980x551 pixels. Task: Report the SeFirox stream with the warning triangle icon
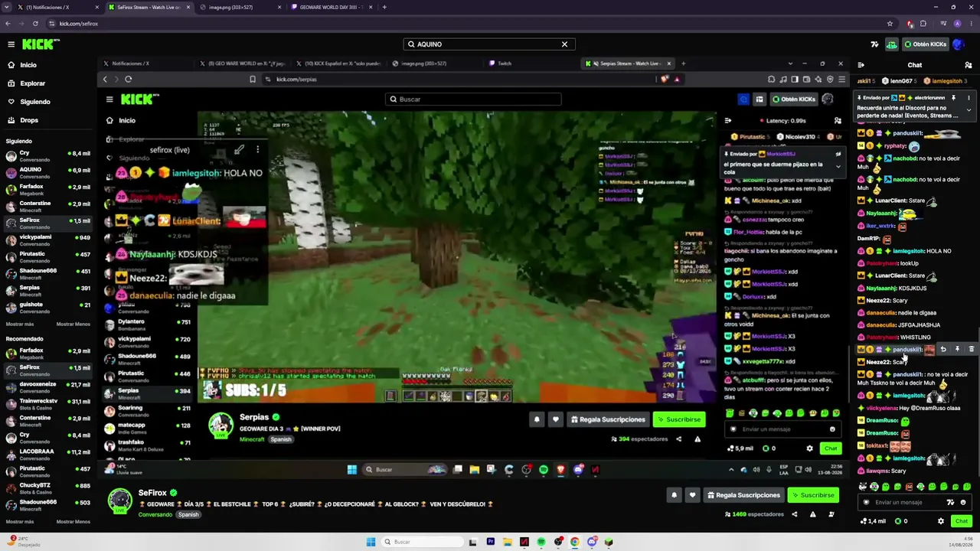point(813,514)
